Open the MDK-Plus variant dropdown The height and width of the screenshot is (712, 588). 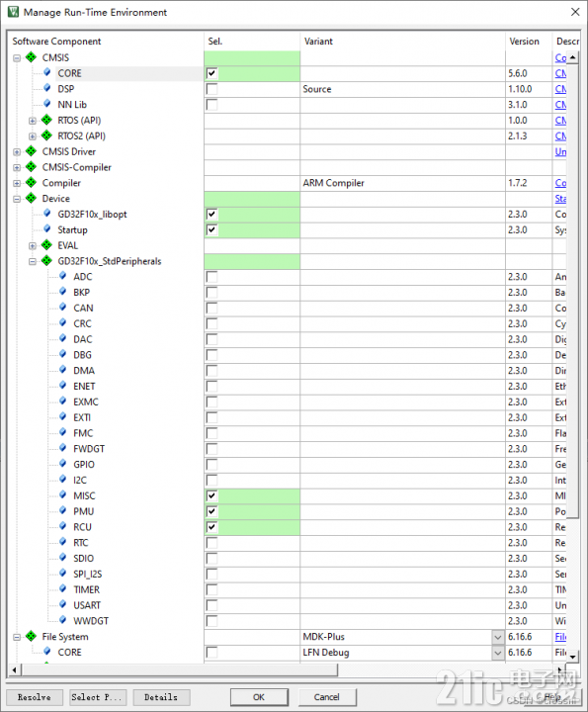[498, 637]
